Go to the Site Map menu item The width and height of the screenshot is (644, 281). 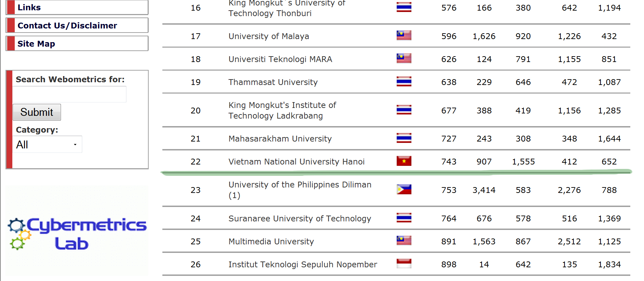[x=77, y=44]
